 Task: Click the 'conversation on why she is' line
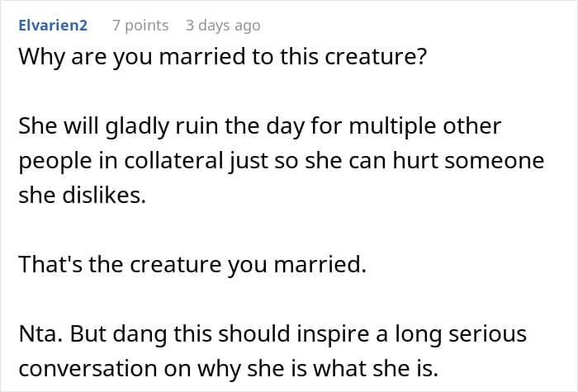click(225, 368)
